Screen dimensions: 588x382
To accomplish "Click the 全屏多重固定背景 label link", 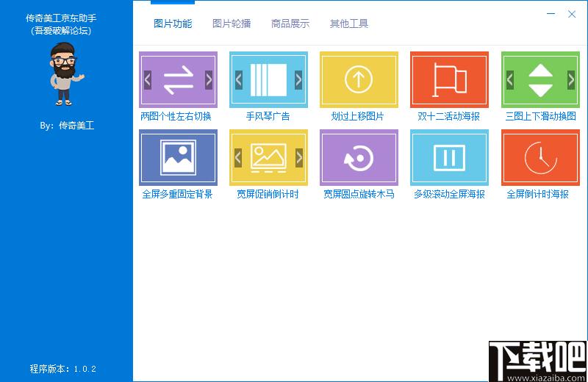I will coord(177,194).
